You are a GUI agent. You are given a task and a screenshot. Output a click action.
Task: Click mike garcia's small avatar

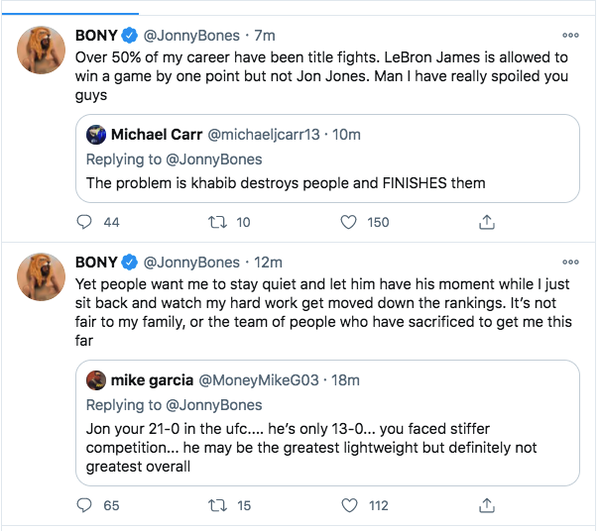[x=96, y=380]
